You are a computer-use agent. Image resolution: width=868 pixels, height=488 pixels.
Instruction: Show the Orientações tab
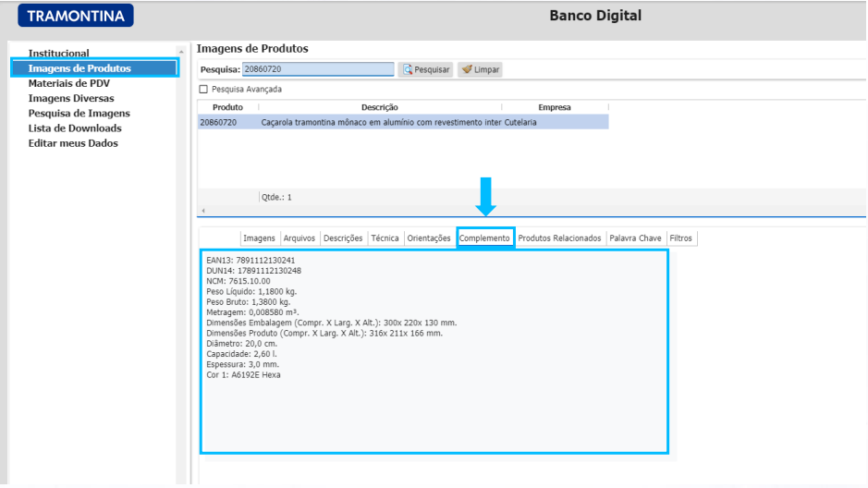click(x=429, y=238)
